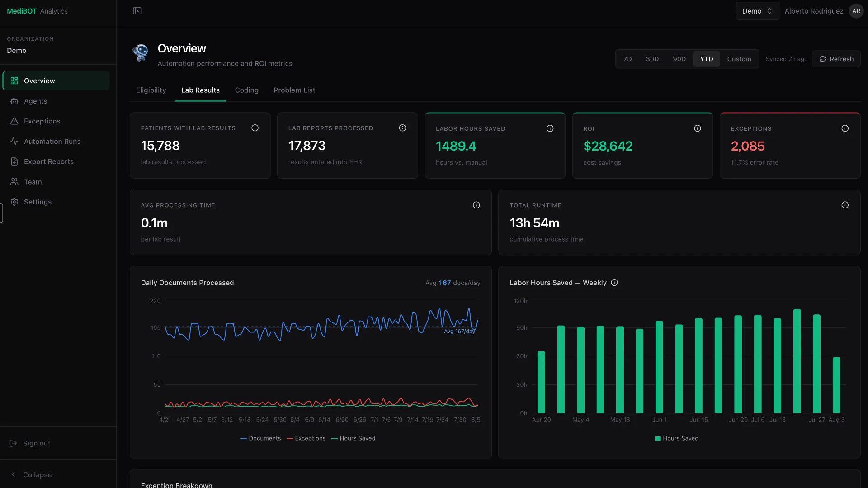
Task: Toggle Hours Saved legend in weekly bar chart
Action: click(x=676, y=438)
